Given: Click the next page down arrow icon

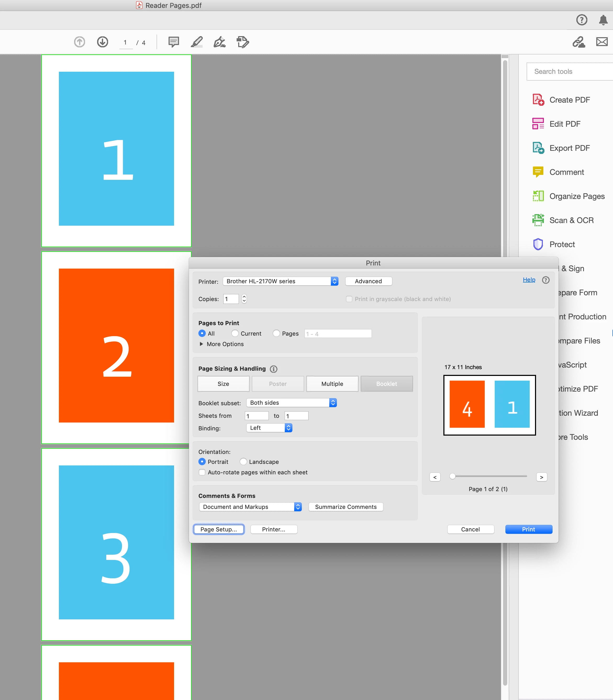Looking at the screenshot, I should (x=102, y=42).
